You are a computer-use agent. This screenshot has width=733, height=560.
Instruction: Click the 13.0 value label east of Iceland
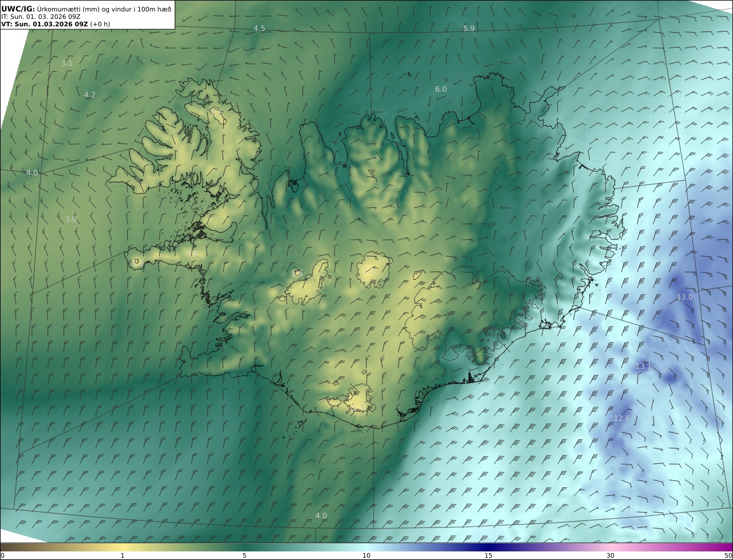685,297
